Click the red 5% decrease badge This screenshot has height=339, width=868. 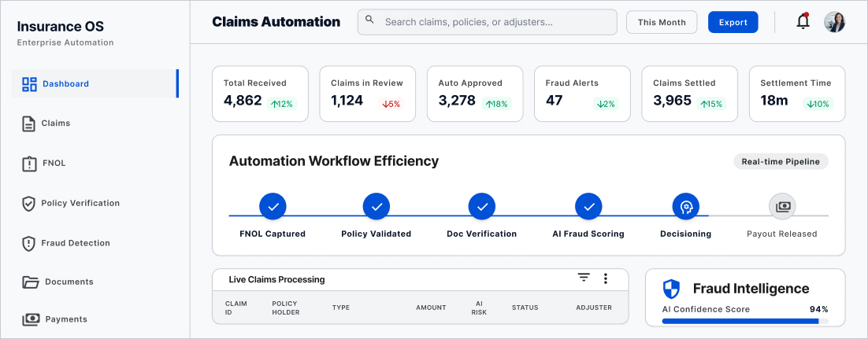[390, 103]
